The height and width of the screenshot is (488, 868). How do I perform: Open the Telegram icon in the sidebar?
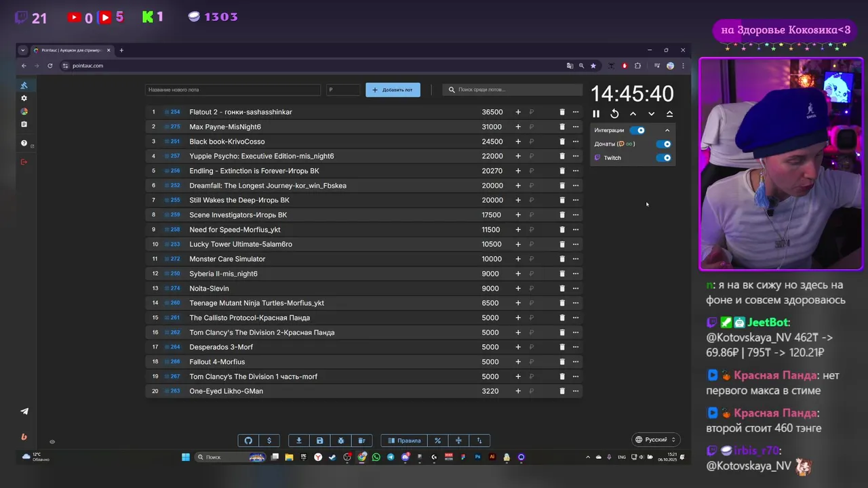pos(24,411)
